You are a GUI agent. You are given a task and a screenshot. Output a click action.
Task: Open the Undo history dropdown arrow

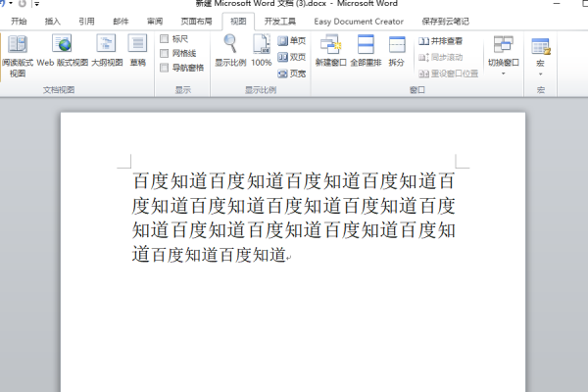pyautogui.click(x=11, y=3)
